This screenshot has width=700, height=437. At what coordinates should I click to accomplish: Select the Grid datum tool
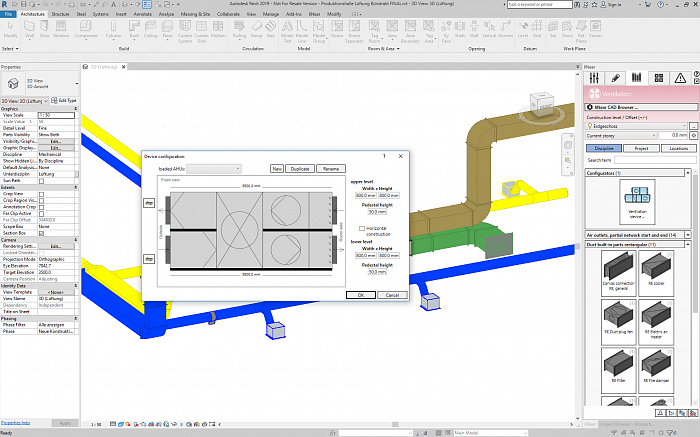pos(537,29)
